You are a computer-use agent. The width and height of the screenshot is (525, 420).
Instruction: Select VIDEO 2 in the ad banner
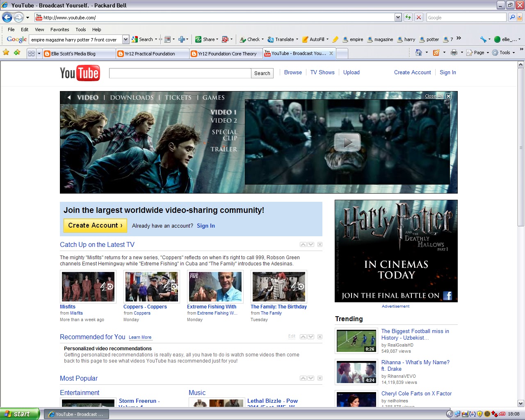click(224, 120)
